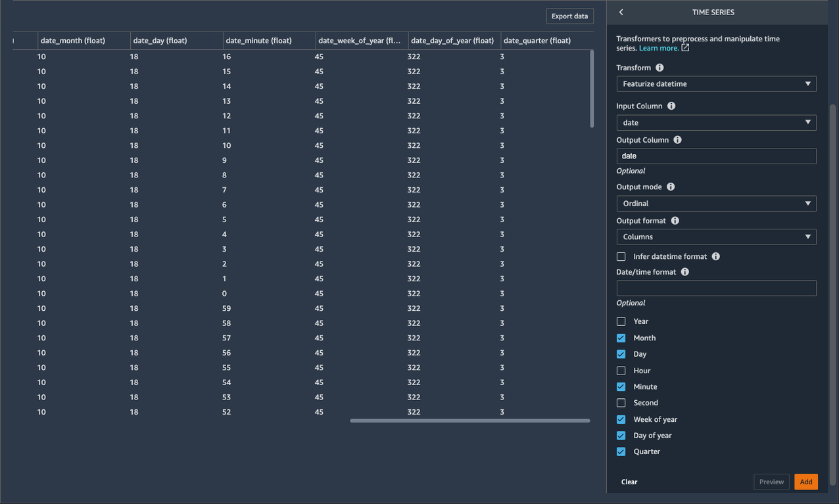Toggle the Infer datetime format checkbox
Screen dimensions: 839x504
pos(621,256)
